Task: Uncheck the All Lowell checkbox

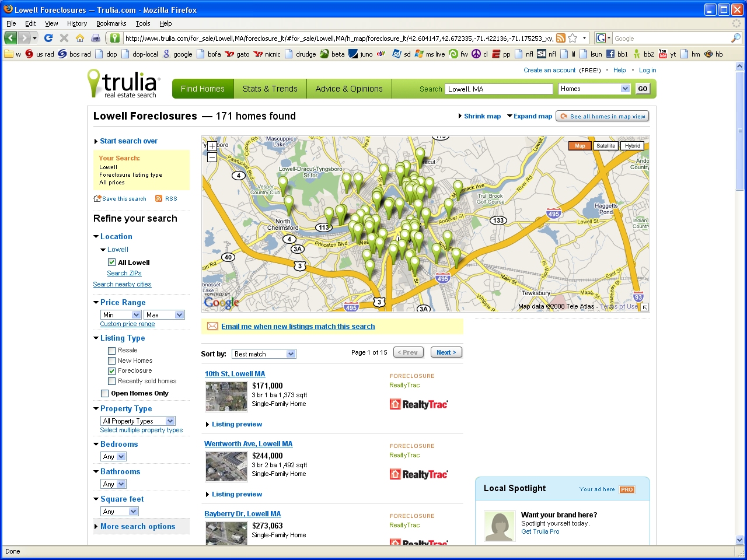Action: coord(111,262)
